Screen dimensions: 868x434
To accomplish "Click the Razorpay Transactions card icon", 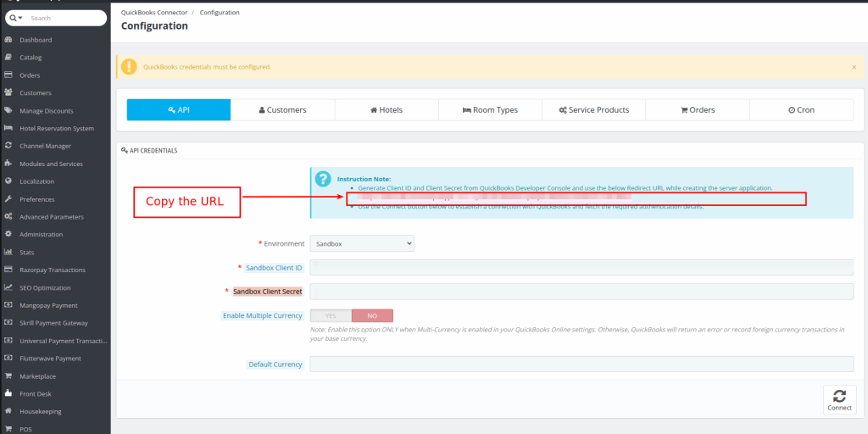I will [x=8, y=270].
